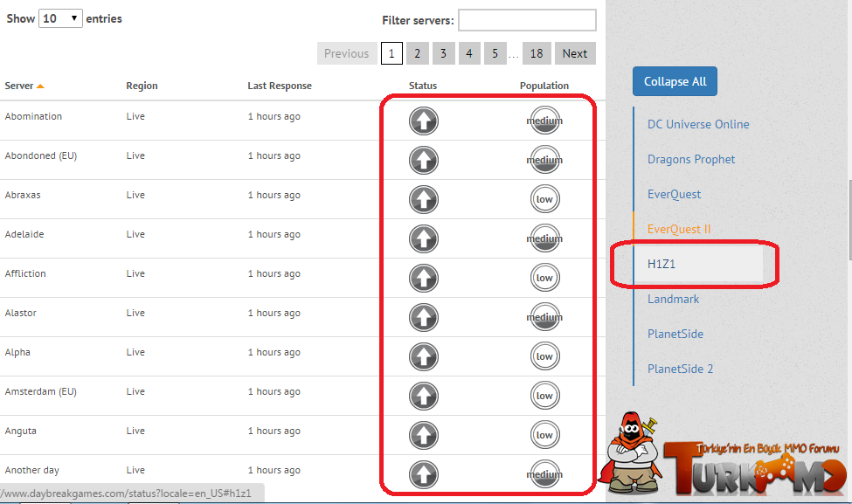This screenshot has height=504, width=852.
Task: Go to page 5 of servers
Action: (x=495, y=53)
